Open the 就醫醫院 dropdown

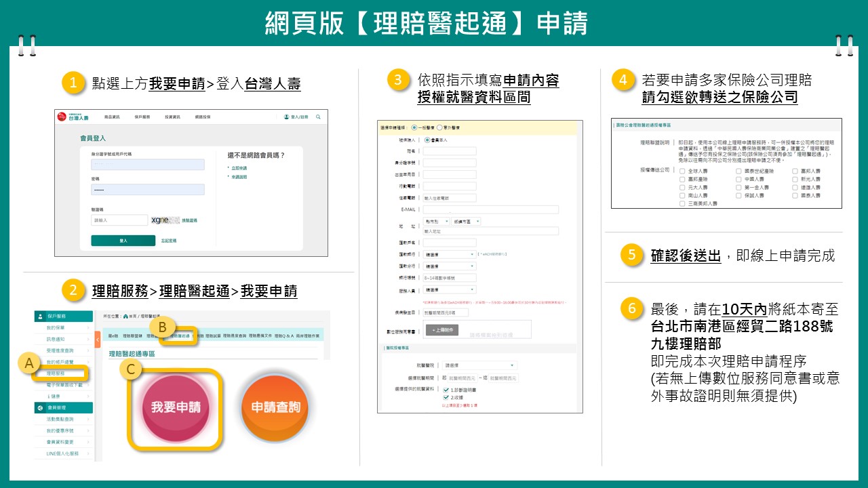tap(479, 365)
